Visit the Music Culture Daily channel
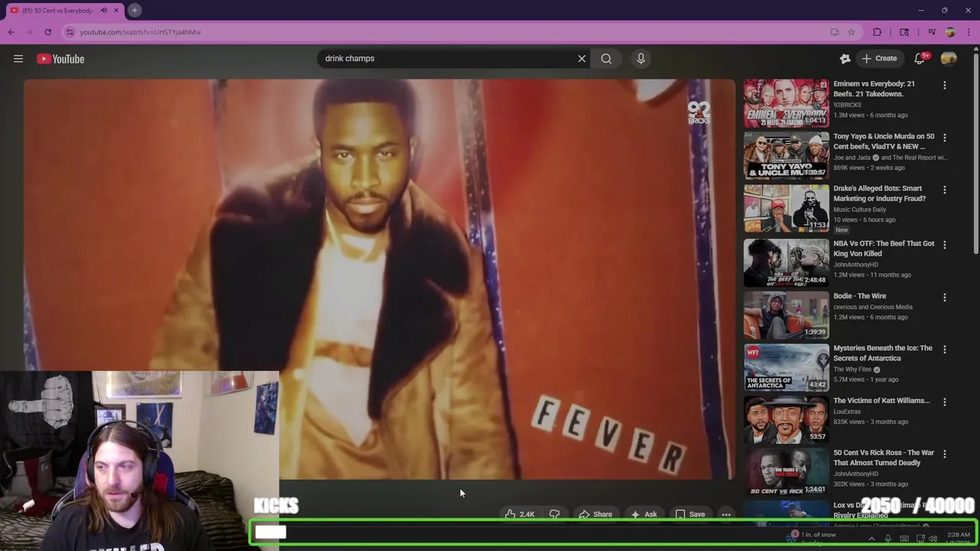The image size is (980, 551). click(860, 210)
